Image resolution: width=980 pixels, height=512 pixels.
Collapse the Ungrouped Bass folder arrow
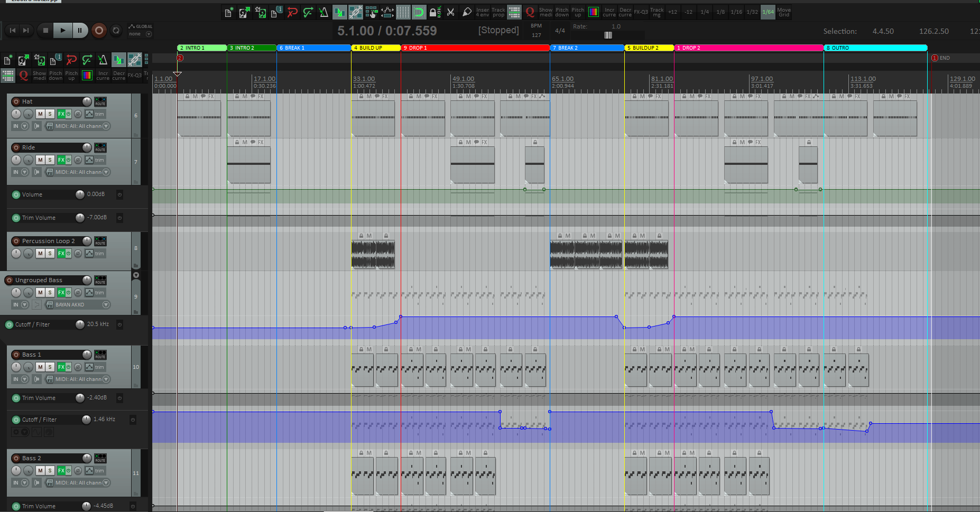(x=136, y=275)
